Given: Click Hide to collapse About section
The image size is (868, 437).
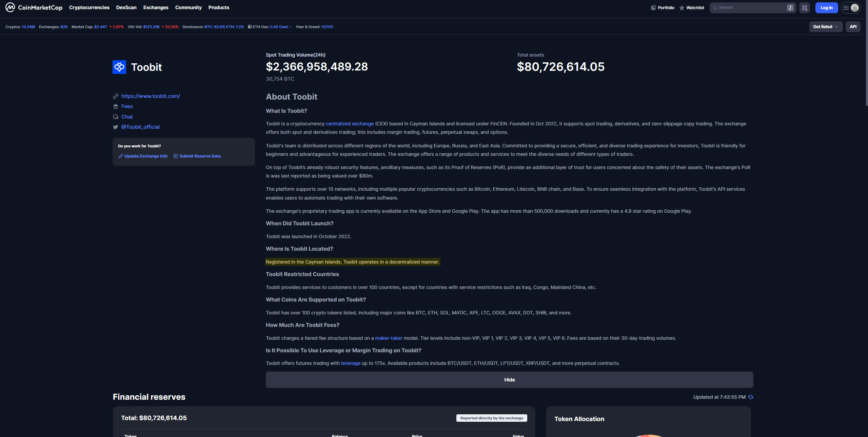Looking at the screenshot, I should [509, 380].
